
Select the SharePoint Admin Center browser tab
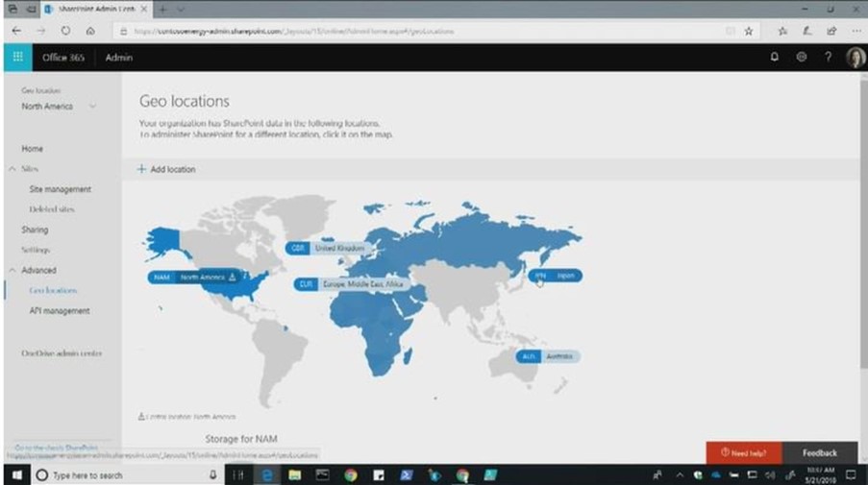pyautogui.click(x=96, y=9)
